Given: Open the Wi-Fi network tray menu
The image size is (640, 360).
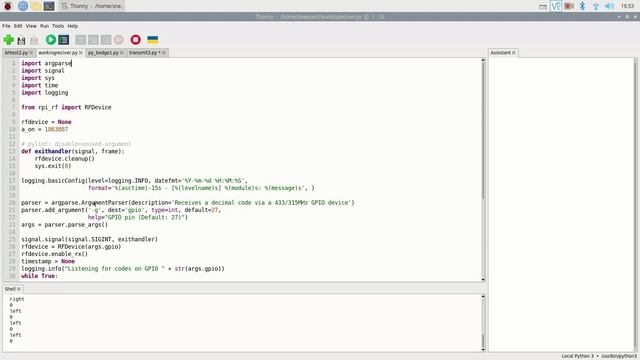Looking at the screenshot, I should (596, 6).
